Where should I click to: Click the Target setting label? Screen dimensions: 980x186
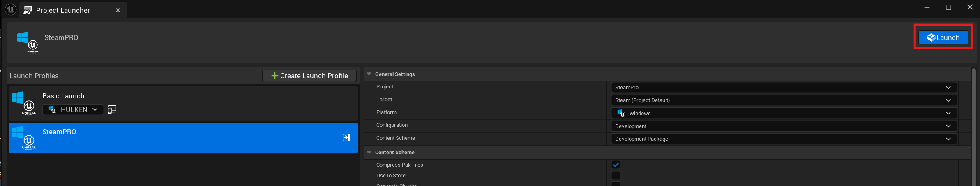(x=384, y=100)
